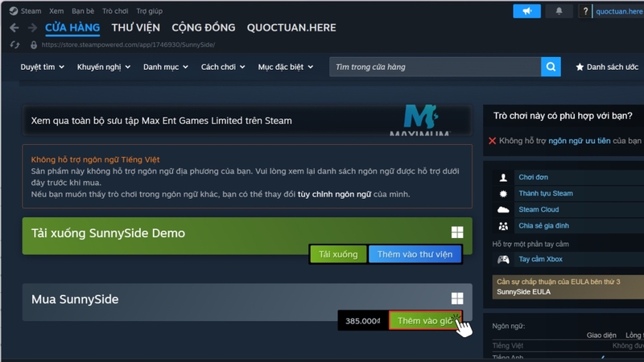The width and height of the screenshot is (644, 362).
Task: Click the question mark help icon
Action: pos(585,11)
